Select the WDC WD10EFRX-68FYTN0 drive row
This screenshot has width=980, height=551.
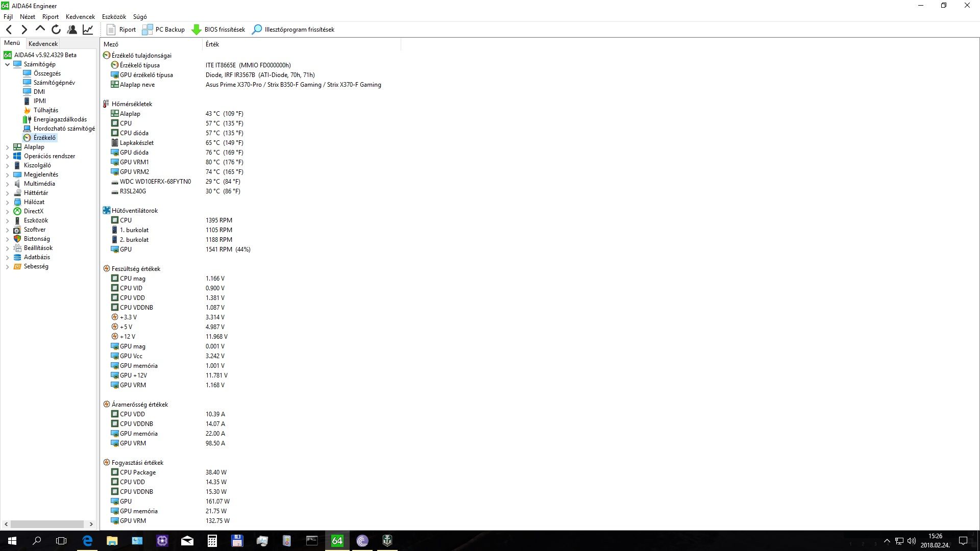click(176, 182)
